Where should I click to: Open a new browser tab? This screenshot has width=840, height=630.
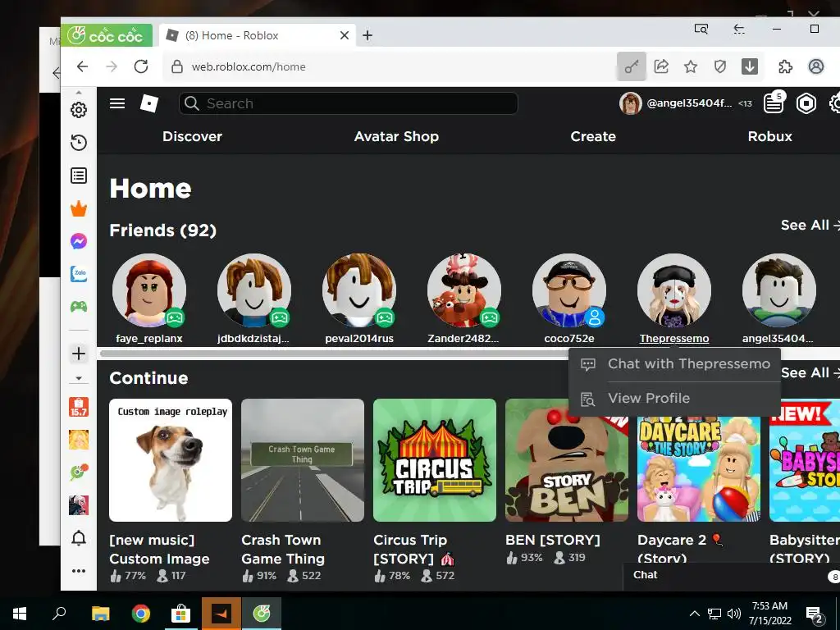(367, 35)
